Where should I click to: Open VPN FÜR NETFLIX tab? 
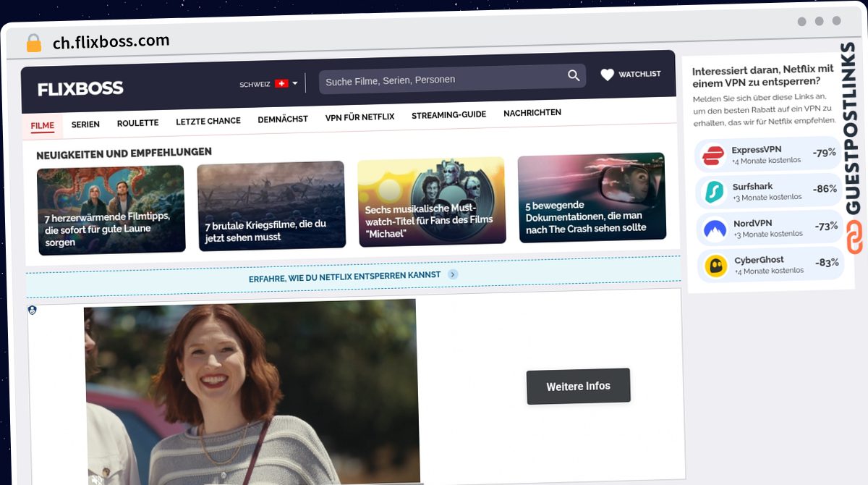359,117
